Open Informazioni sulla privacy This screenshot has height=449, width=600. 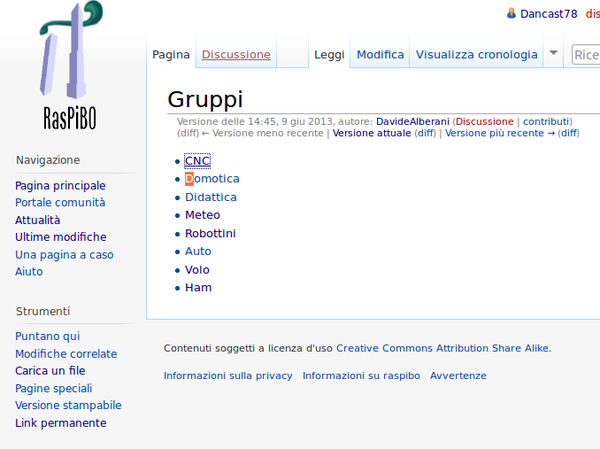tap(228, 376)
